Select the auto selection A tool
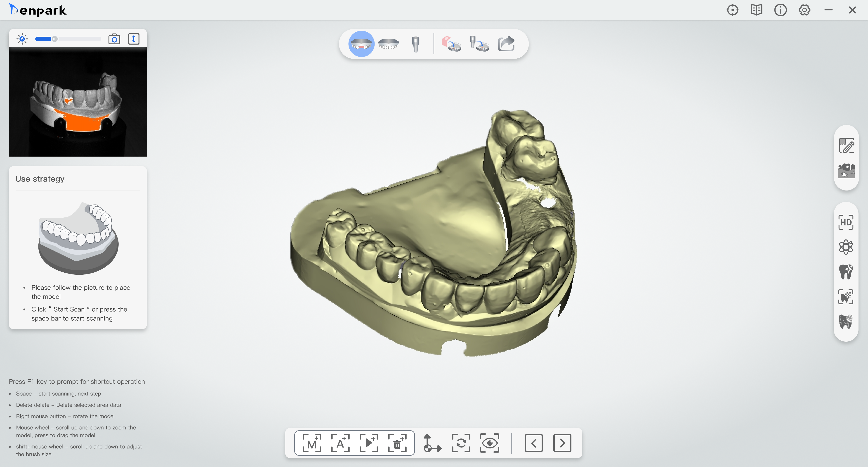This screenshot has width=868, height=467. point(340,443)
